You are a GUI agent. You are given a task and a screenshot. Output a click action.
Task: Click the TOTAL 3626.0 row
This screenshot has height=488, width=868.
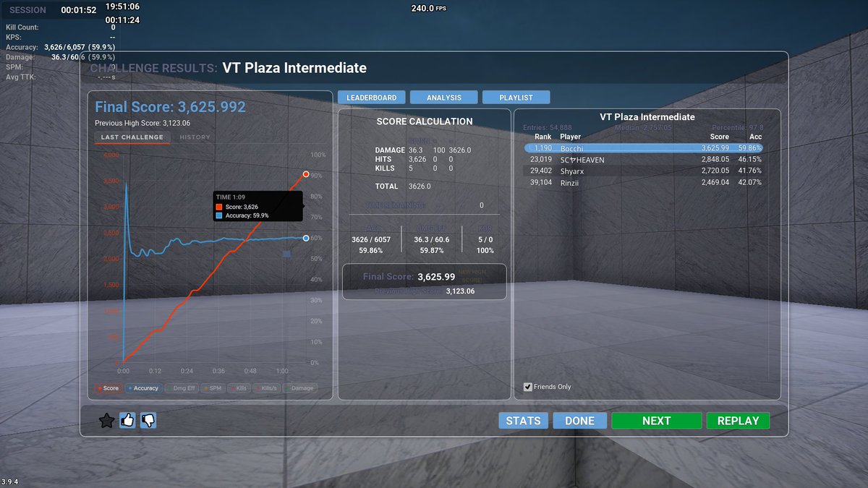click(x=403, y=187)
